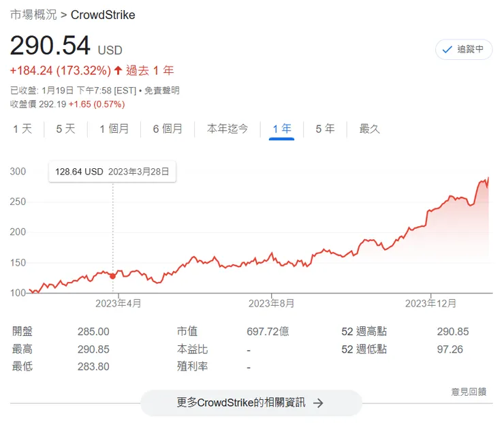Open the 市場概況 breadcrumb link

[x=33, y=14]
